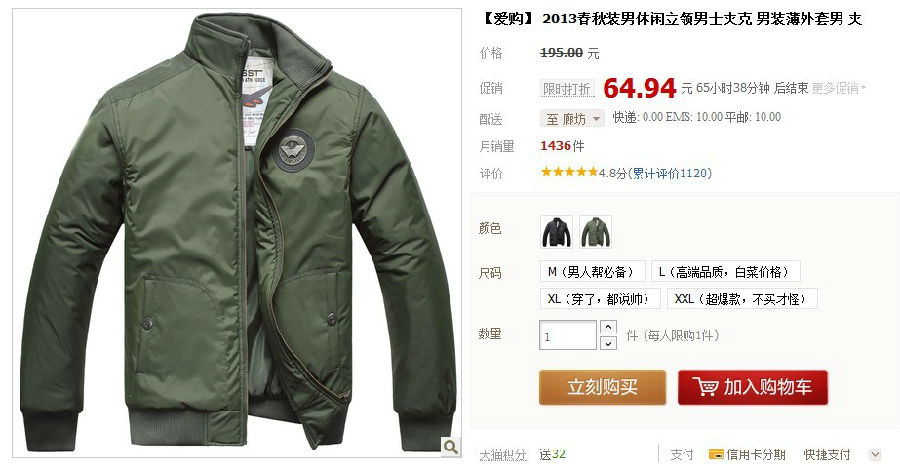
Task: Open the 累计评价1120 reviews link
Action: [x=670, y=173]
